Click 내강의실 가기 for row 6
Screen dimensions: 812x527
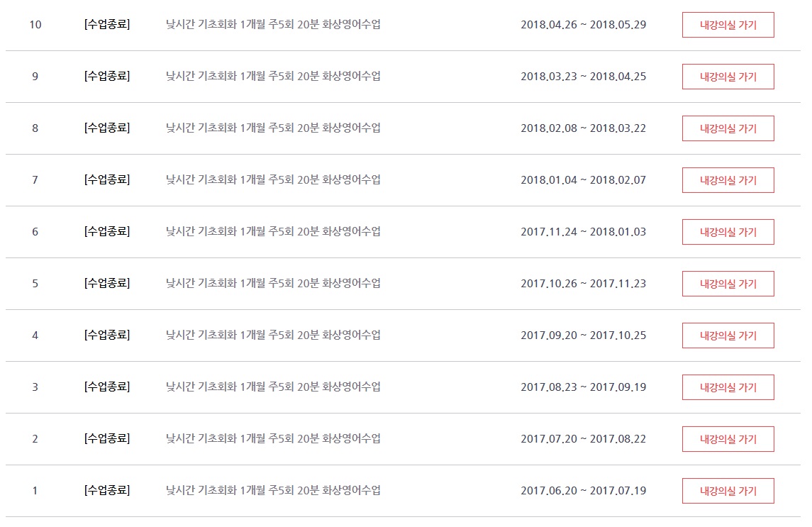pyautogui.click(x=728, y=232)
